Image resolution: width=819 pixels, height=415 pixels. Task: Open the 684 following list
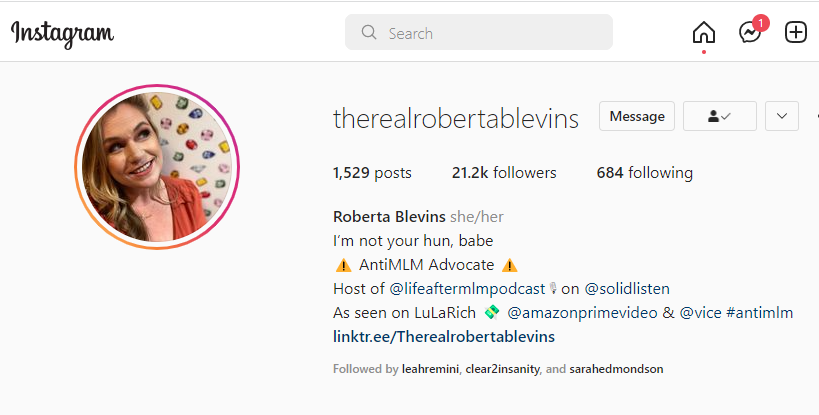pyautogui.click(x=645, y=173)
